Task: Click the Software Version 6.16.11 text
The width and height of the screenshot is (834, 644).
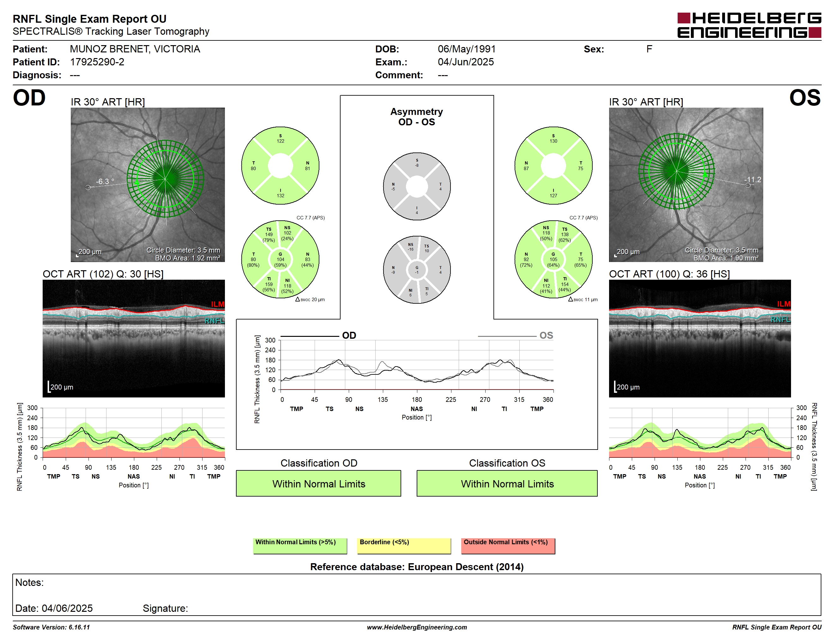Action: tap(51, 627)
